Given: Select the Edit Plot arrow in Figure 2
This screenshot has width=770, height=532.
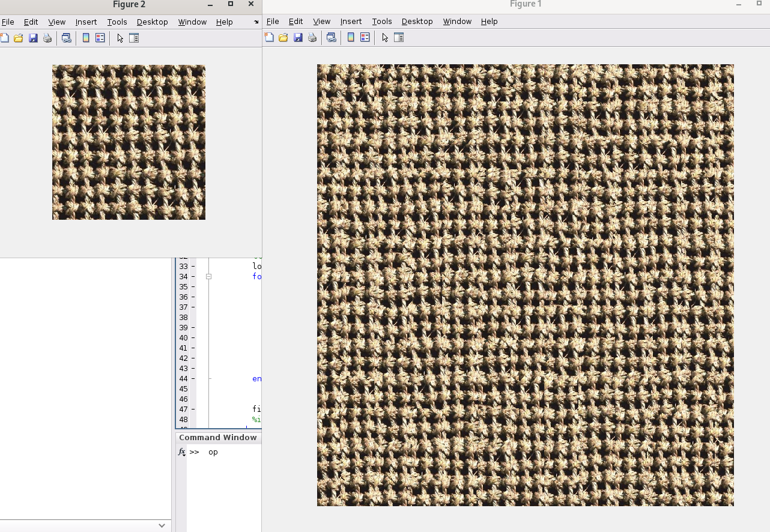Looking at the screenshot, I should tap(120, 37).
